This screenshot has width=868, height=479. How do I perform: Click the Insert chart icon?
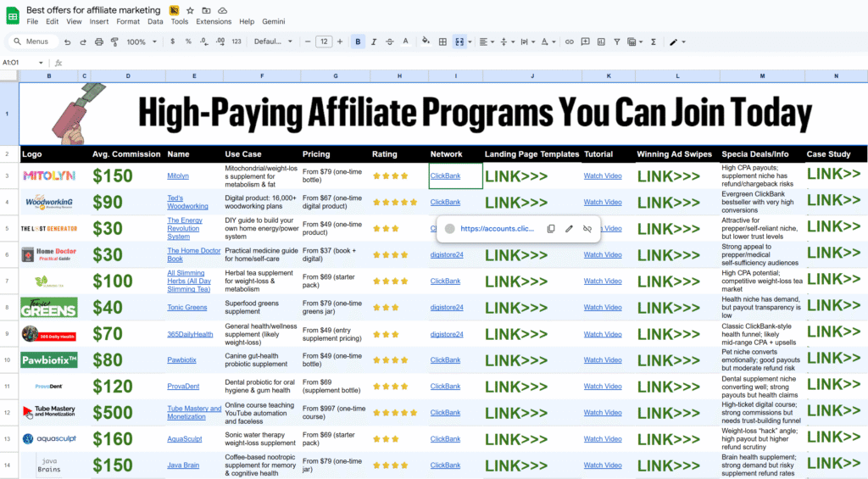[x=600, y=42]
